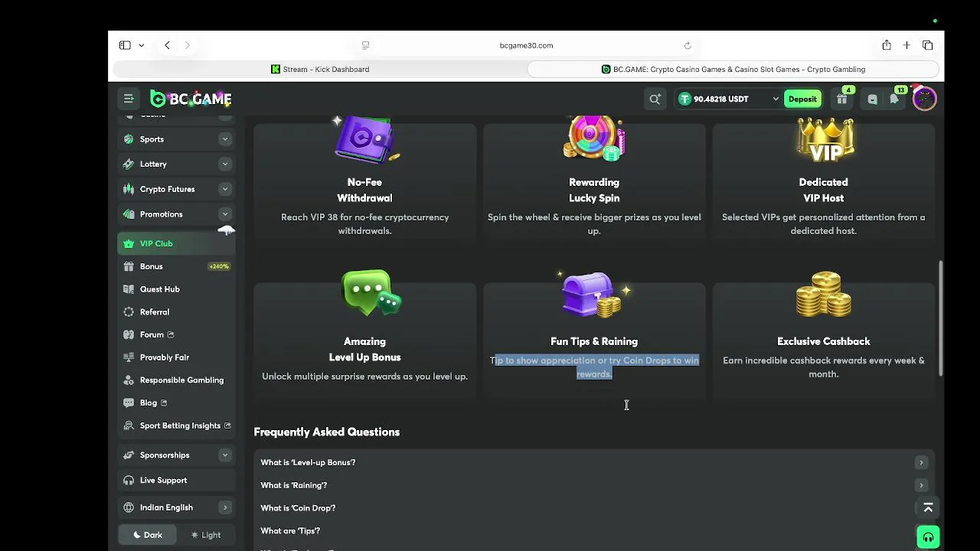Image resolution: width=980 pixels, height=551 pixels.
Task: Expand 'What is Raining?' chevron
Action: tap(921, 485)
